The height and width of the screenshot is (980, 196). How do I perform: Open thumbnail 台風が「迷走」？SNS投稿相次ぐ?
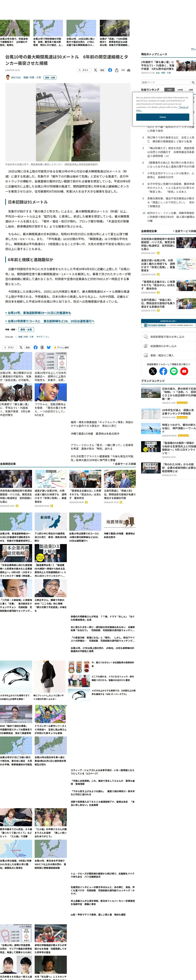point(114,28)
